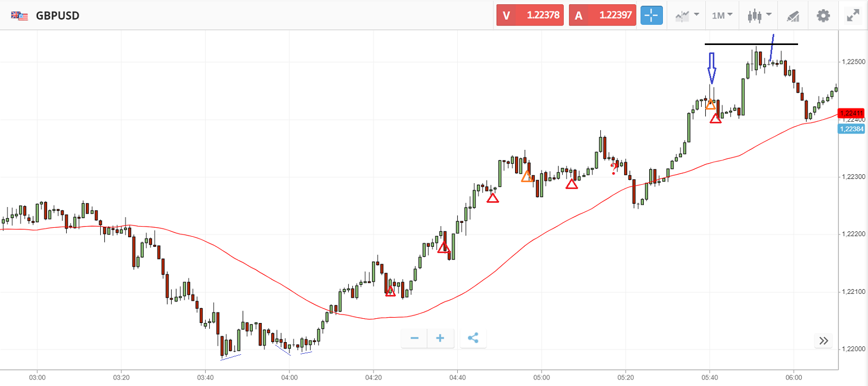Screen dimensions: 868x386
Task: Click the sell button showing 1.22378
Action: tap(530, 15)
